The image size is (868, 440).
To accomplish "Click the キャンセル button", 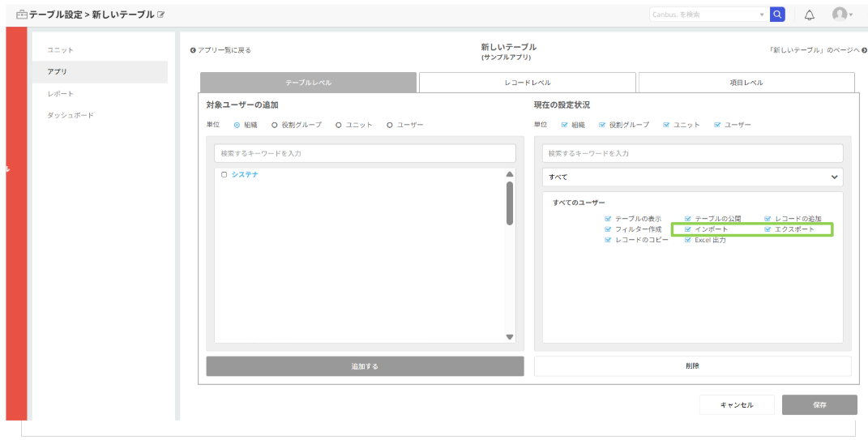I will [x=737, y=404].
